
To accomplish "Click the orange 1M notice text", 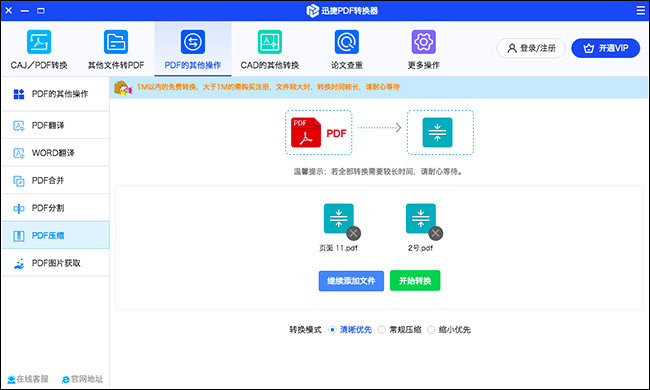I will tap(269, 87).
